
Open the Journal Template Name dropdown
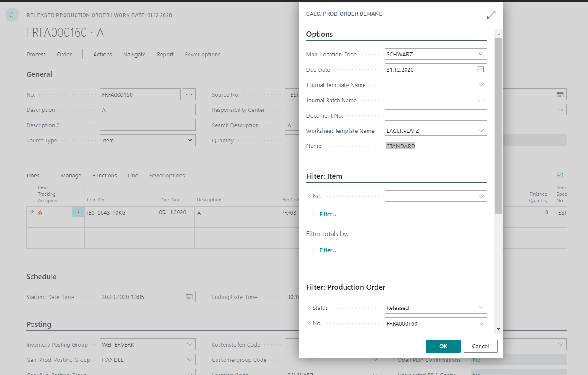pyautogui.click(x=481, y=85)
